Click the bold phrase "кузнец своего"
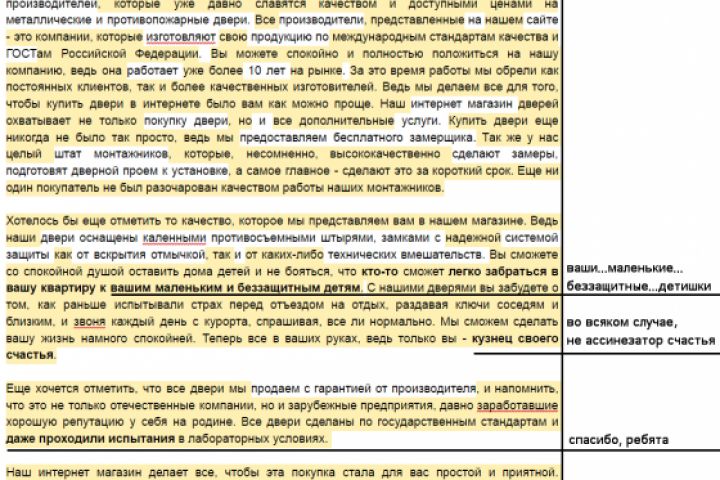 515,339
